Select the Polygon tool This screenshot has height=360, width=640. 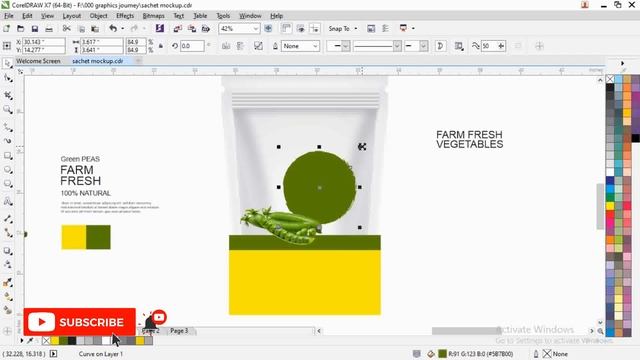(7, 184)
